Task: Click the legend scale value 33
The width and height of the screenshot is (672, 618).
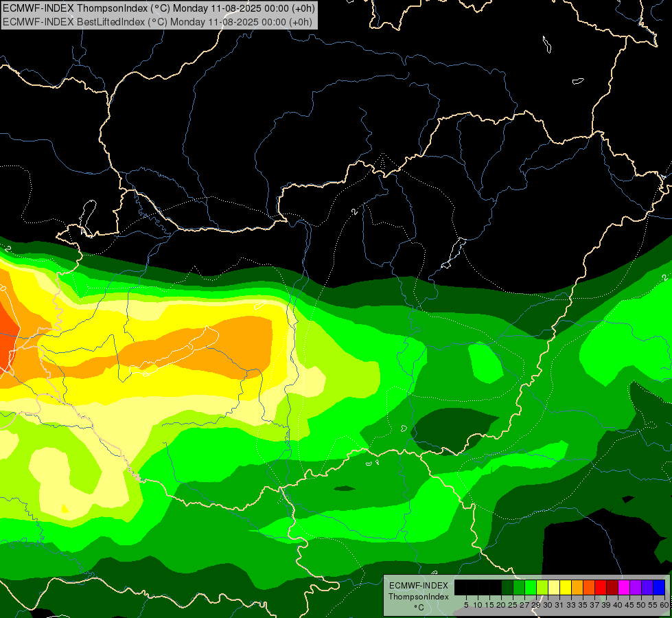Action: click(x=571, y=605)
